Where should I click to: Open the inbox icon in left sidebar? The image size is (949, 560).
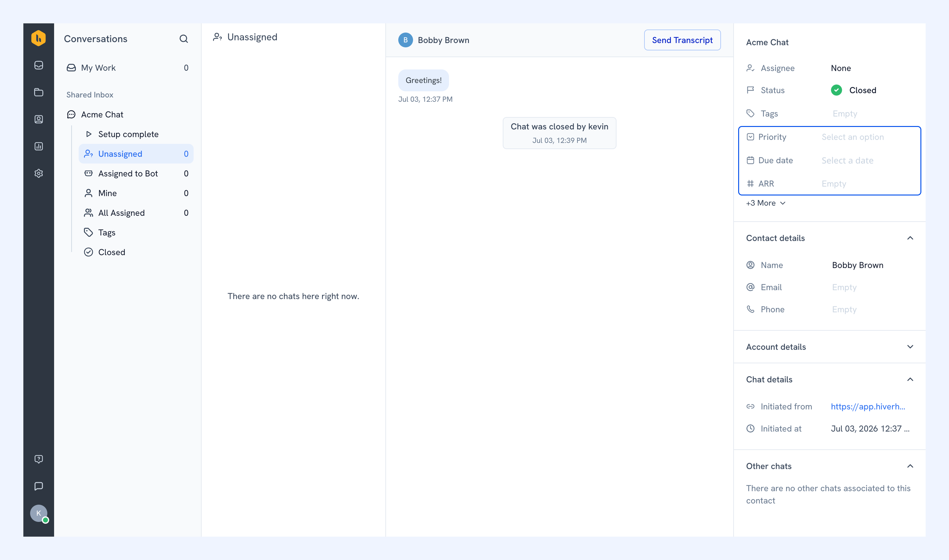(38, 65)
